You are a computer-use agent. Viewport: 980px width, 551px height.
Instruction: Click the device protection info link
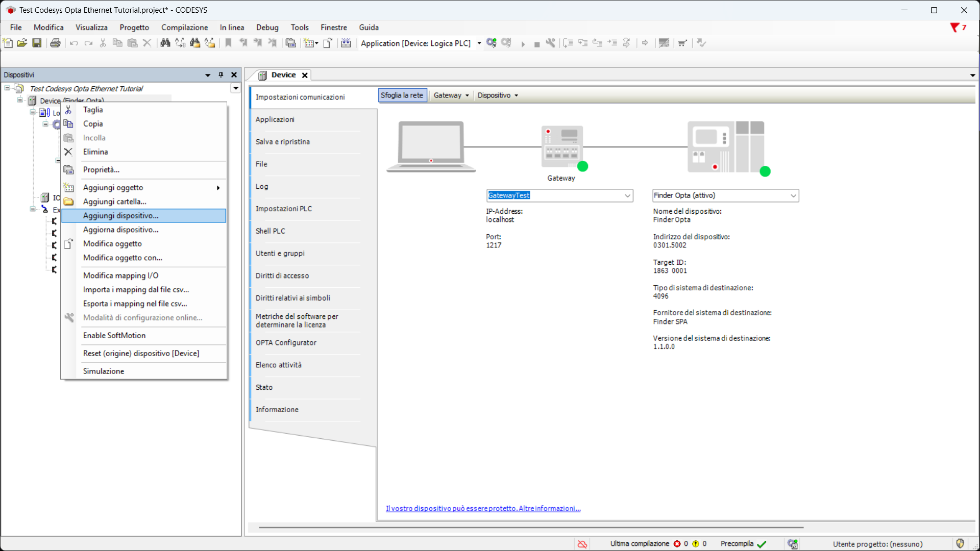483,509
